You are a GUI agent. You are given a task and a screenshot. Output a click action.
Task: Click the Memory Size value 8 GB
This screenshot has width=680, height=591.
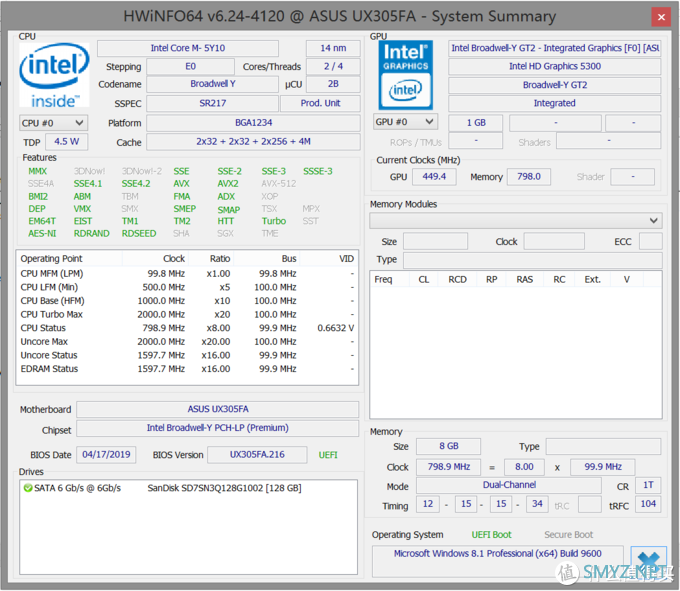point(448,446)
